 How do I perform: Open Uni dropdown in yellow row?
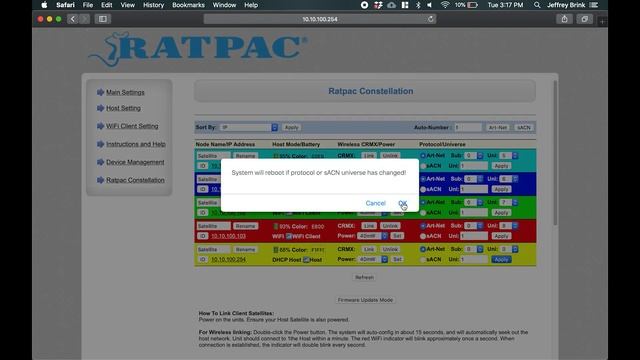click(x=509, y=249)
